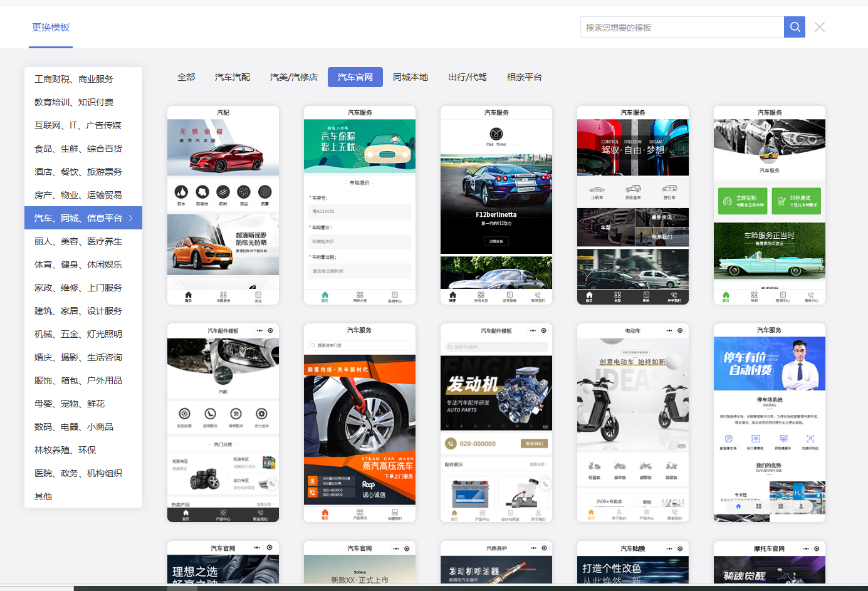The height and width of the screenshot is (591, 868).
Task: Choose the 汽车配件模板 headlight template
Action: click(223, 423)
